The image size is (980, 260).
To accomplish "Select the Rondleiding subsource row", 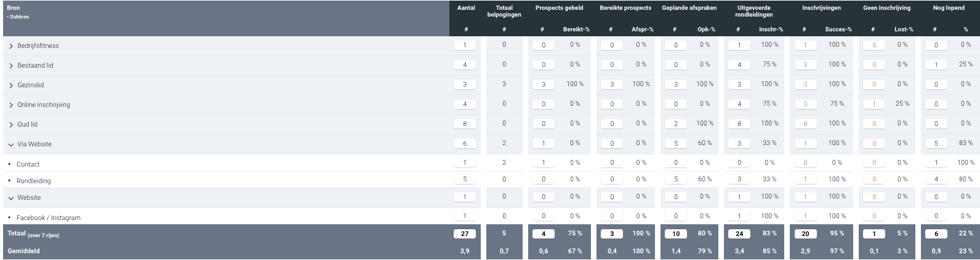I will pyautogui.click(x=34, y=181).
